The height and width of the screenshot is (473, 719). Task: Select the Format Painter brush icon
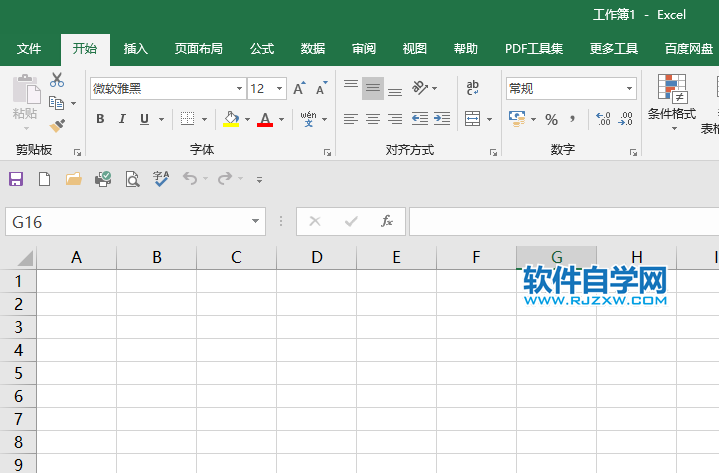[x=57, y=126]
